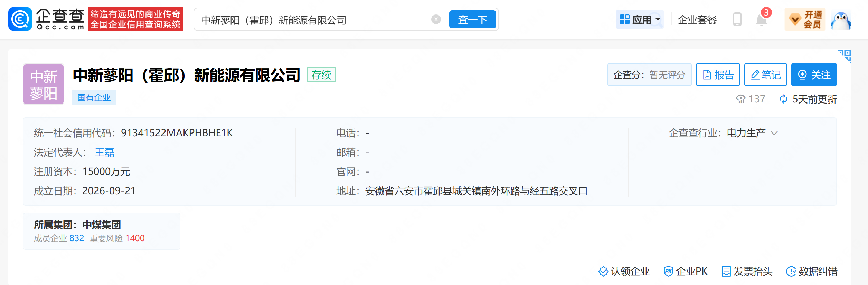Click the 开通会员 VIP button

[x=805, y=20]
